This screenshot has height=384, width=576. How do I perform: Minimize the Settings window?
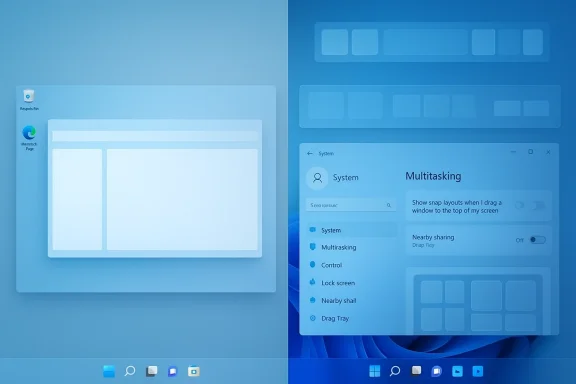pyautogui.click(x=513, y=152)
